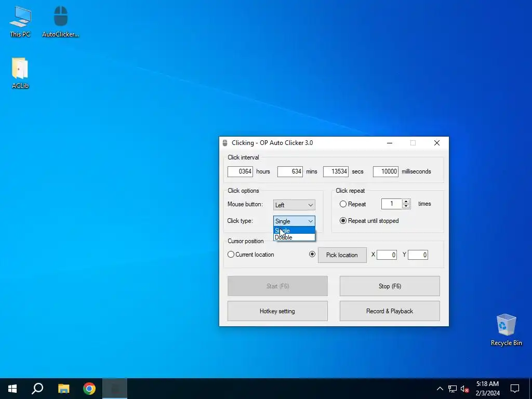Open taskbar search magnifier
Viewport: 532px width, 399px height.
tap(37, 389)
